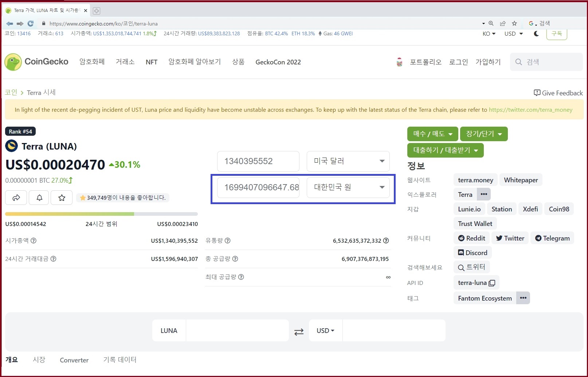
Task: Click the Terra LUNA coin logo
Action: 12,146
